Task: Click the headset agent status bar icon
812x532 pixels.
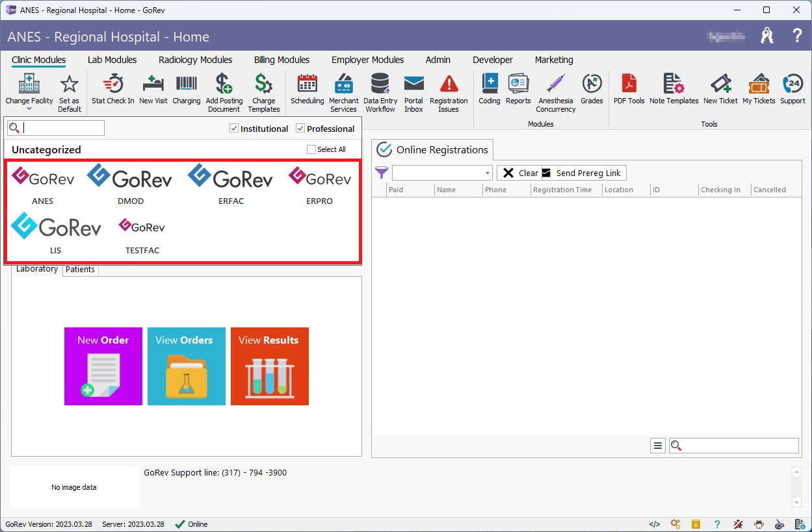Action: [759, 524]
